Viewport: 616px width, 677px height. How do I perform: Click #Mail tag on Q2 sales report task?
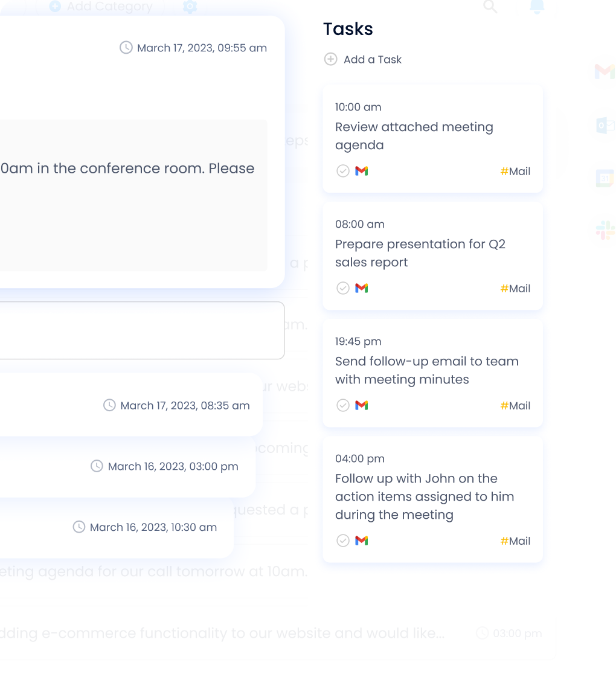(515, 289)
